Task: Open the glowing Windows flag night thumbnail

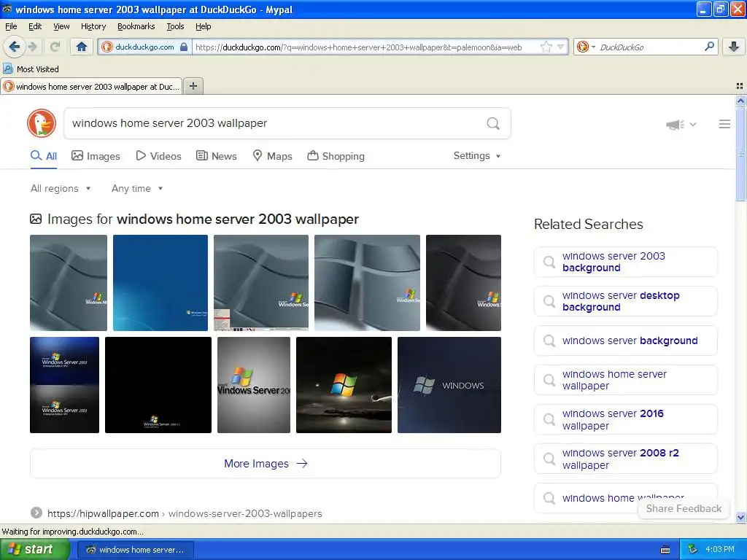Action: 344,385
